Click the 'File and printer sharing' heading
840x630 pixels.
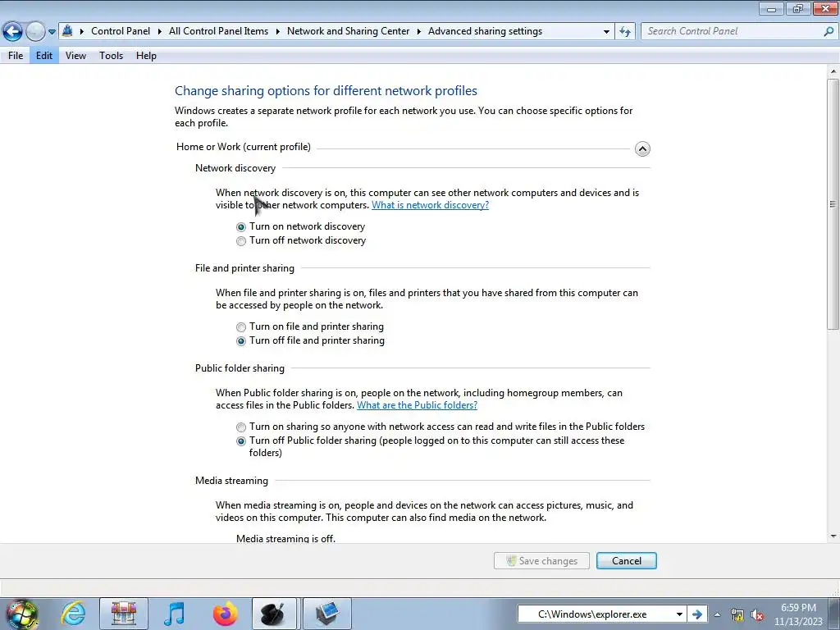tap(244, 268)
